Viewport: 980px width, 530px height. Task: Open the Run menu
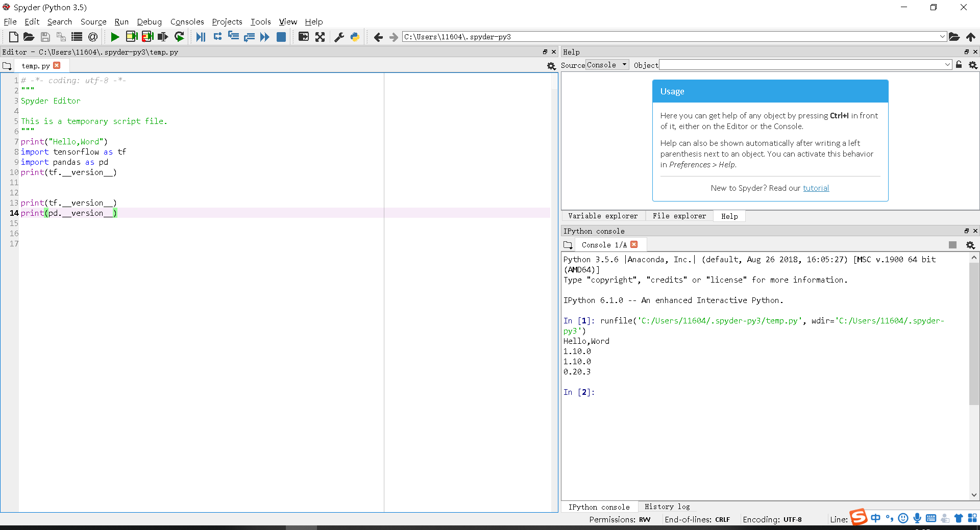point(121,21)
